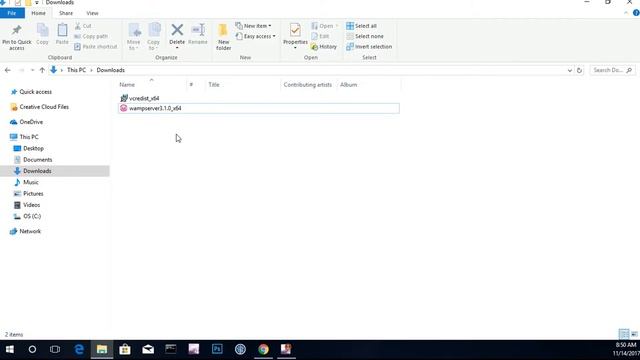The width and height of the screenshot is (640, 360).
Task: Open Microsoft Edge from taskbar
Action: click(x=79, y=349)
